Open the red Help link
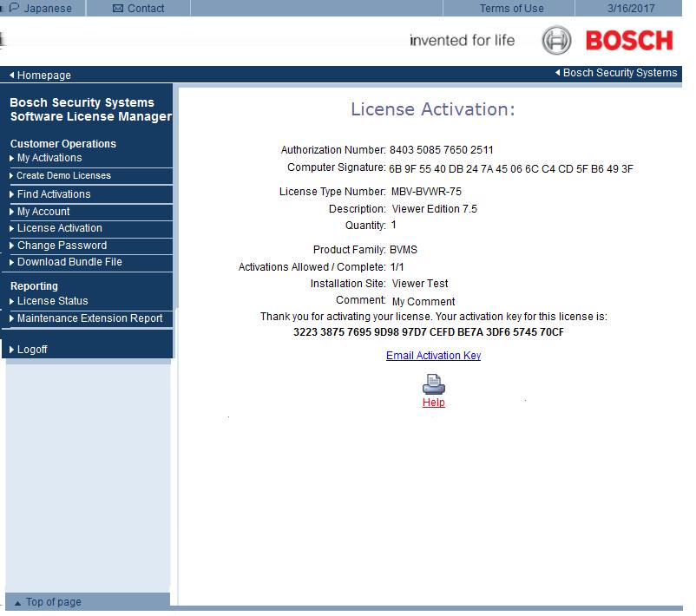Viewport: 696px width, 616px height. (x=434, y=403)
